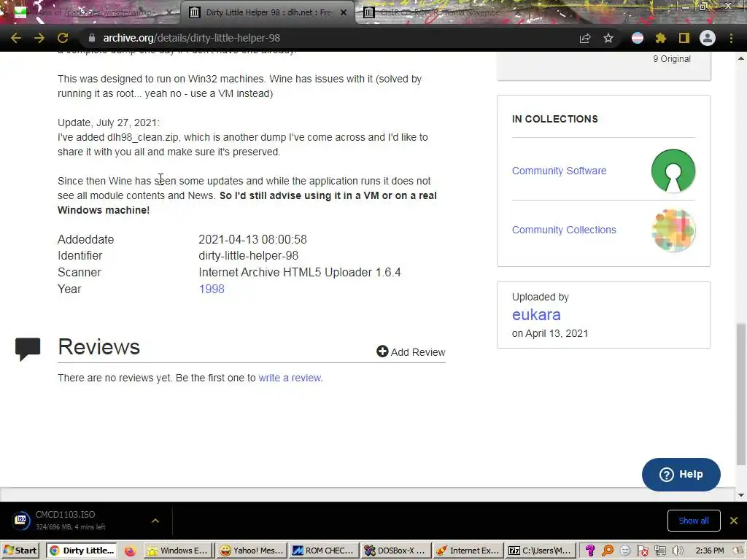
Task: Dismiss the downloads bar with X
Action: (734, 521)
